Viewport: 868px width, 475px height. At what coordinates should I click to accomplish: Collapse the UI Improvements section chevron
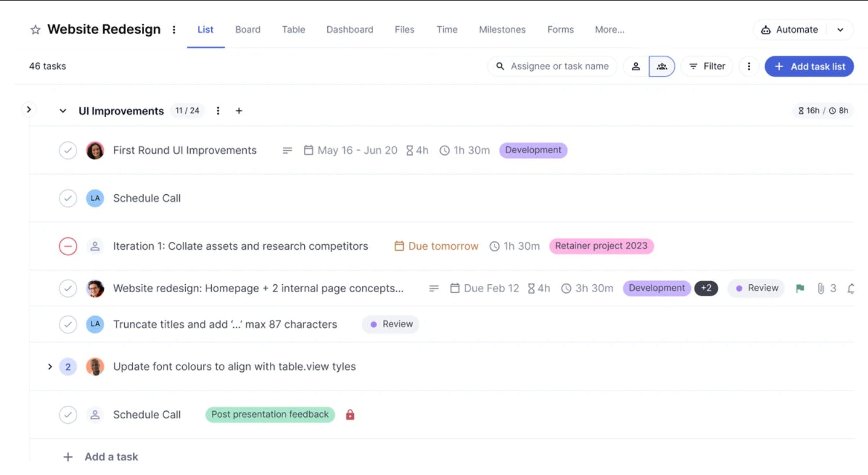tap(63, 111)
